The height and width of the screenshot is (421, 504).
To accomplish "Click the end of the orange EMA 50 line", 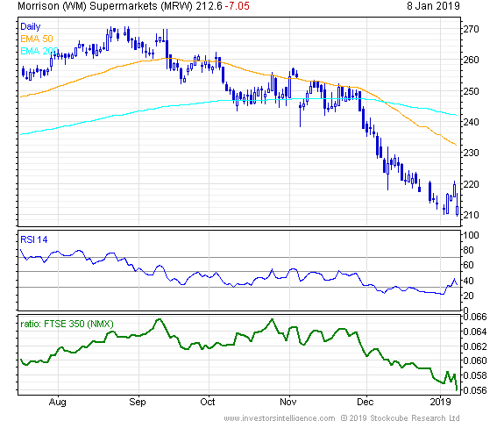I will pyautogui.click(x=456, y=145).
